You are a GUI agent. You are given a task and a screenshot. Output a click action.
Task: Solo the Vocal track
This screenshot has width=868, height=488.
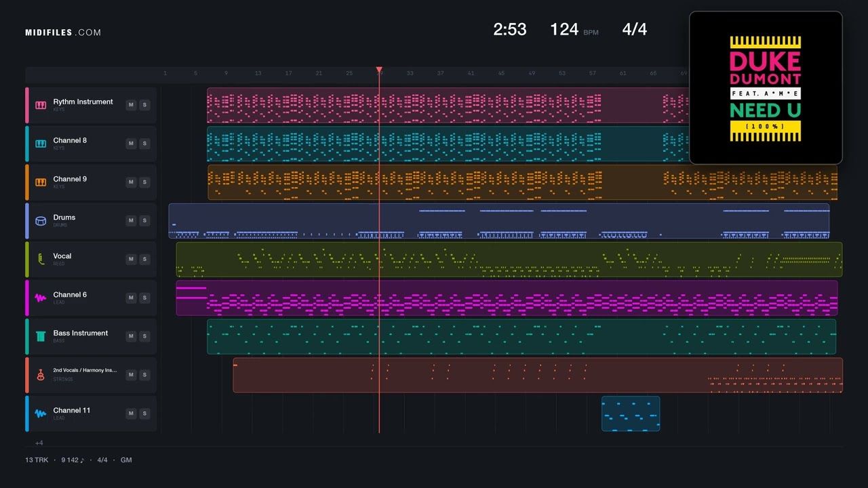click(x=144, y=260)
